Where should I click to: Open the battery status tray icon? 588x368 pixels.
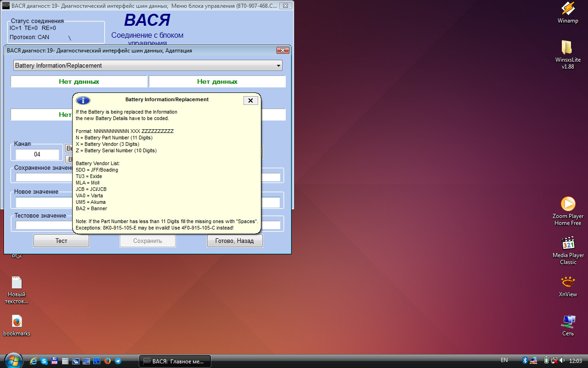click(x=546, y=361)
